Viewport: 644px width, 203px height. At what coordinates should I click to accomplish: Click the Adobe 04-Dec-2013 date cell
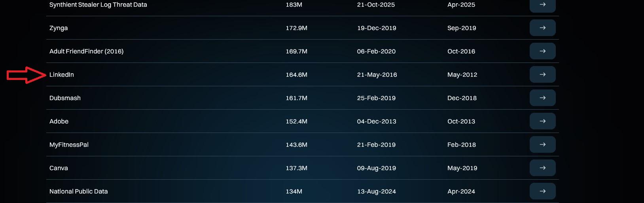coord(376,121)
